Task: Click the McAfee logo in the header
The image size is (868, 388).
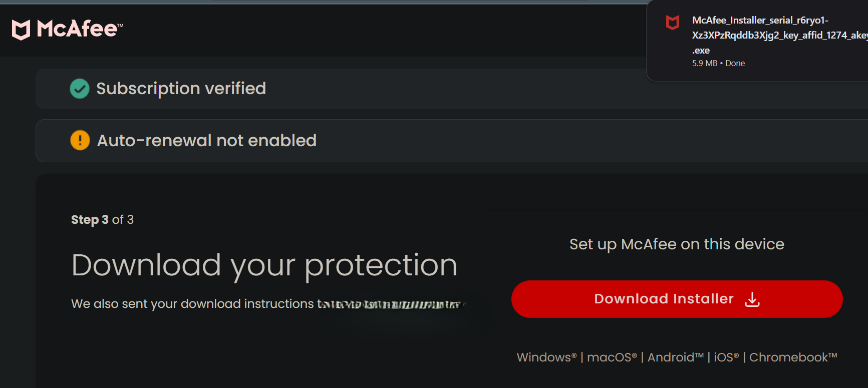Action: 68,29
